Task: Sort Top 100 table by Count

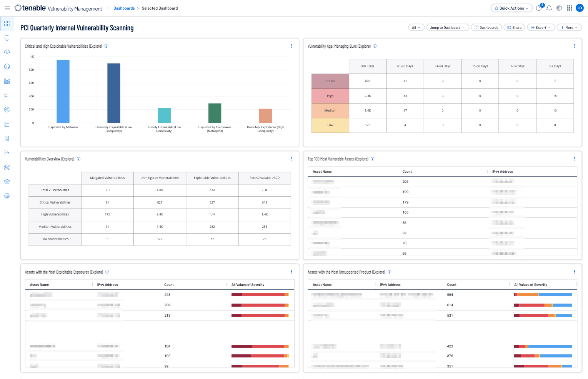Action: pos(407,172)
